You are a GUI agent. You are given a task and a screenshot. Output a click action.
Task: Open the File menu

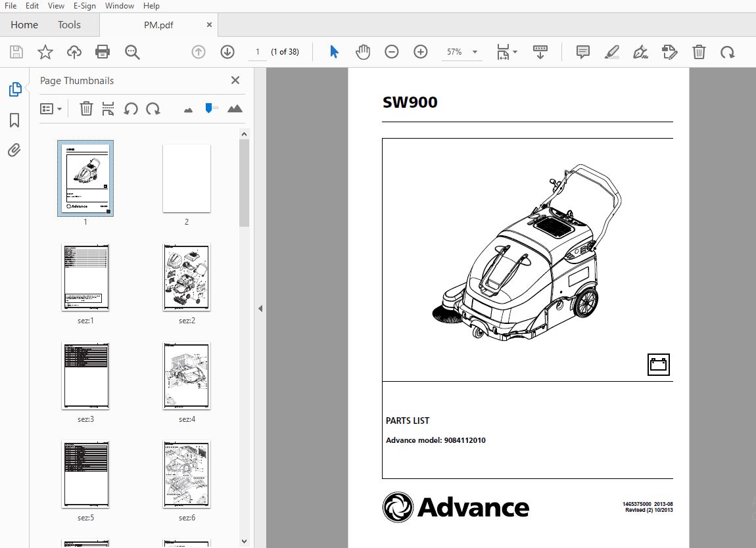[x=10, y=6]
